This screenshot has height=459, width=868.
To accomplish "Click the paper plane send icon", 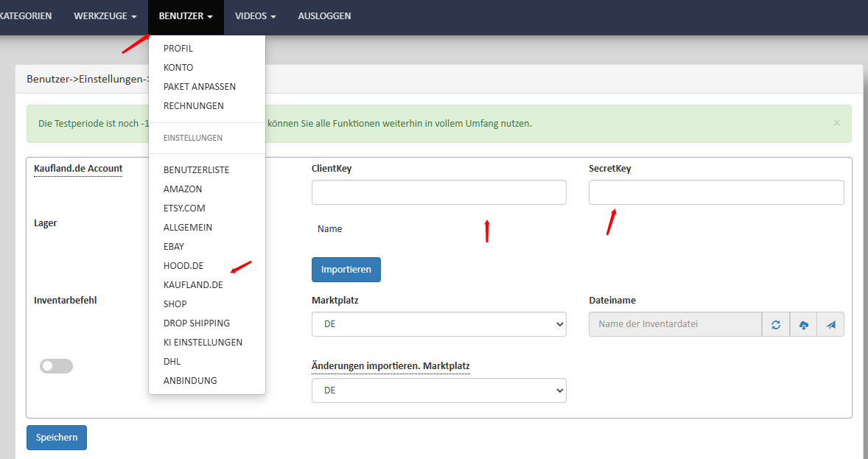I will coord(830,325).
